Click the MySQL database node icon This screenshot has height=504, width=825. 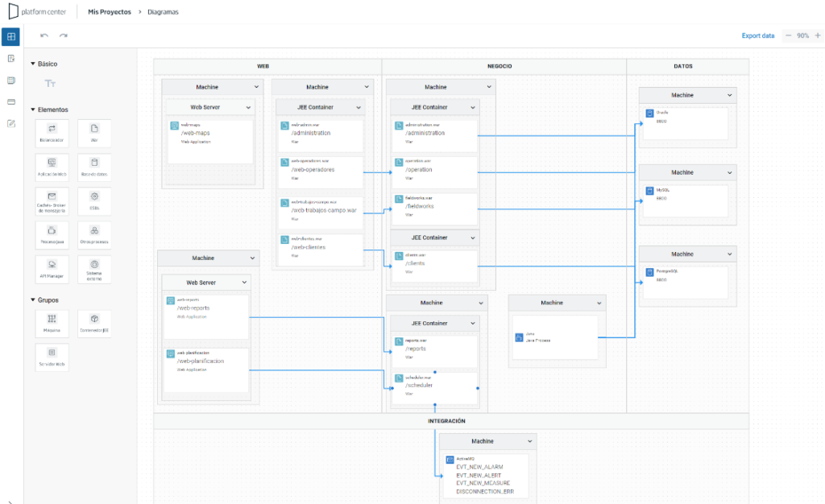tap(649, 191)
